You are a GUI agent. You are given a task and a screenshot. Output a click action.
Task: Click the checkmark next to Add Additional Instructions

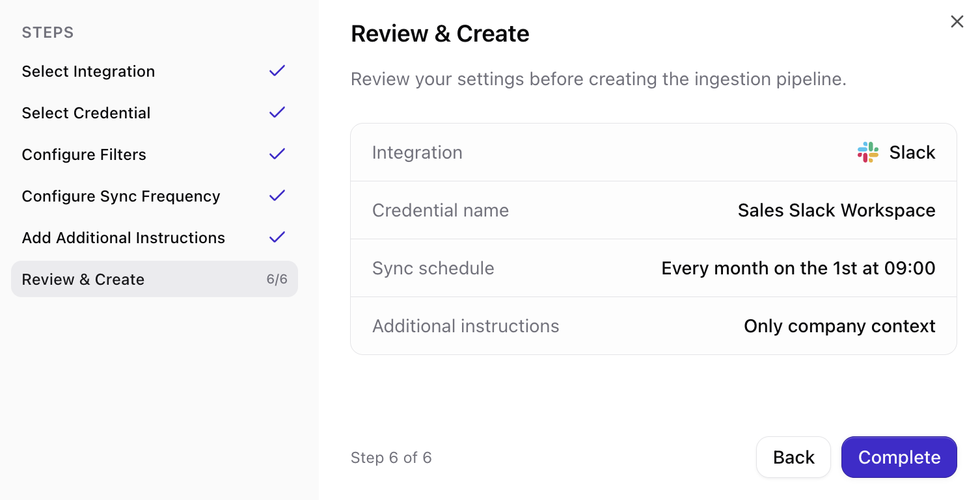pos(277,237)
